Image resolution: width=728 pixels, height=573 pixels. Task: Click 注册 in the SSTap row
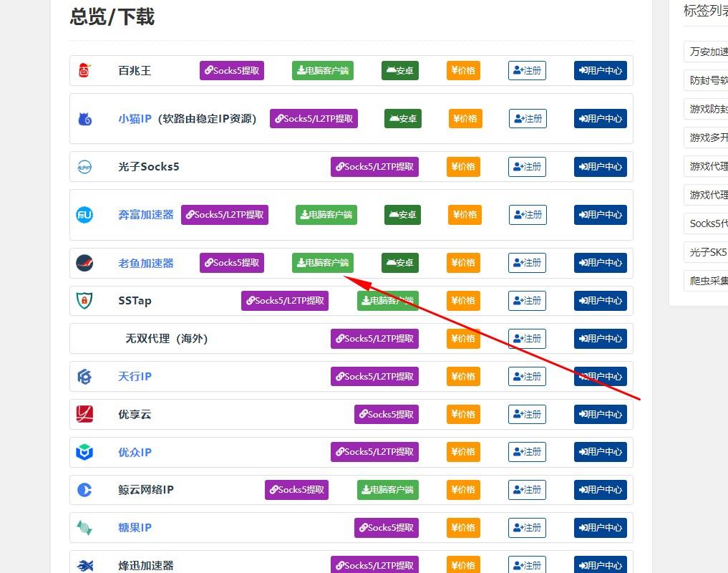click(527, 301)
